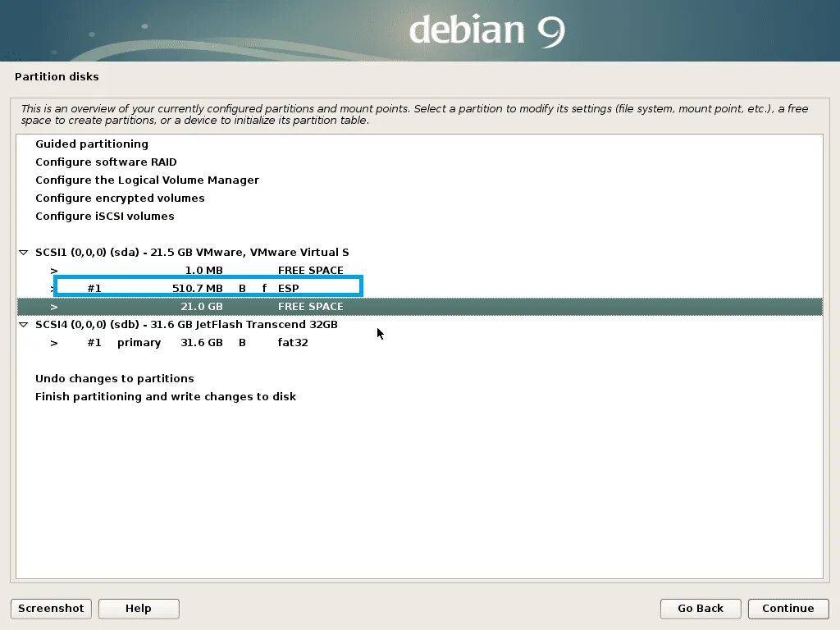Select Guided partitioning
This screenshot has width=840, height=630.
tap(92, 144)
